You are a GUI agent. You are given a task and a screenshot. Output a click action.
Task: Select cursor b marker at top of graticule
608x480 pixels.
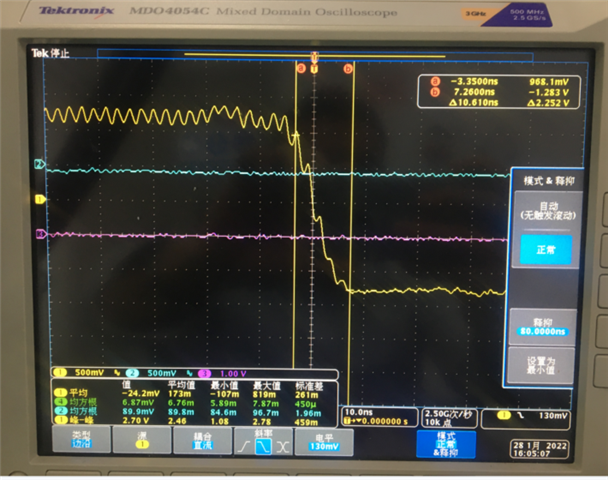tap(348, 69)
